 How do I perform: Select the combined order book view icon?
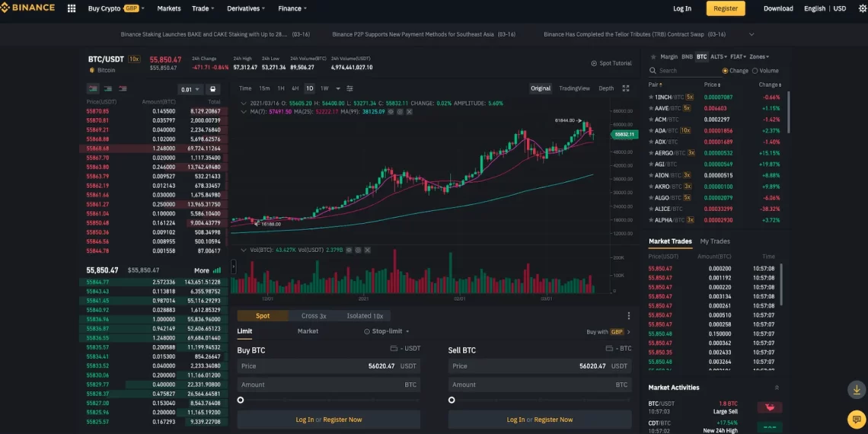tap(93, 88)
